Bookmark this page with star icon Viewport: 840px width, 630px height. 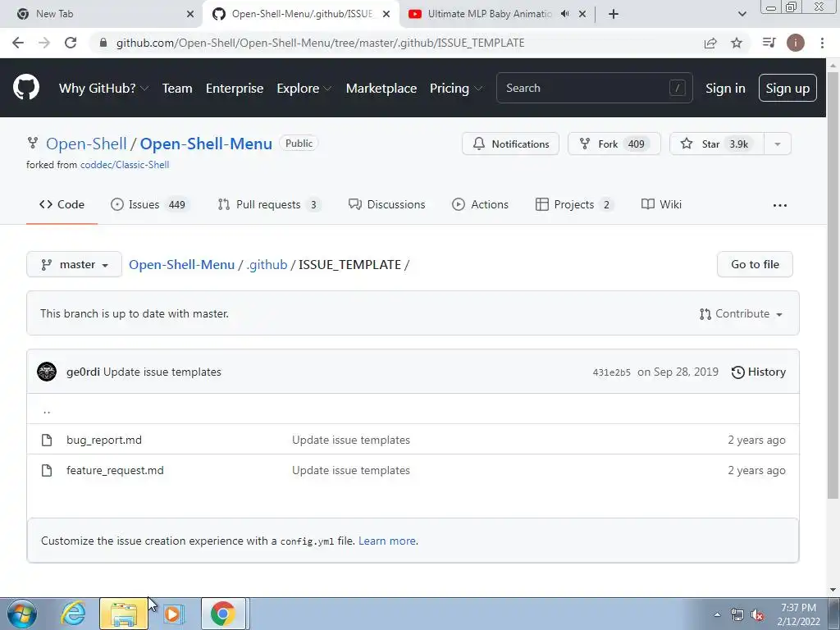pyautogui.click(x=737, y=43)
